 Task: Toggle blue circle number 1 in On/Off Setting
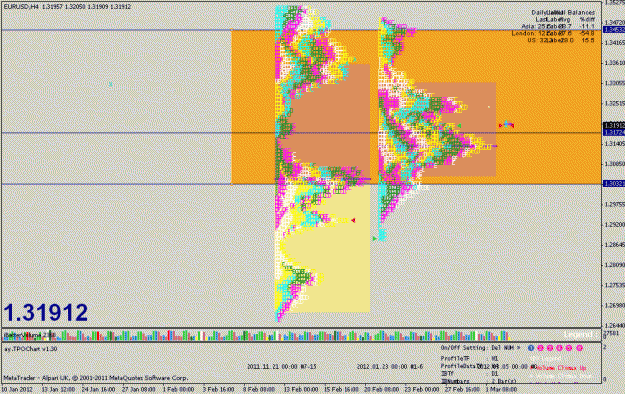click(x=531, y=348)
